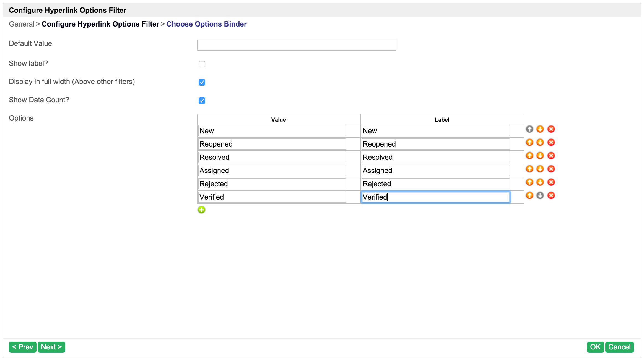Go to the General breadcrumb step
This screenshot has width=644, height=361.
pyautogui.click(x=22, y=24)
